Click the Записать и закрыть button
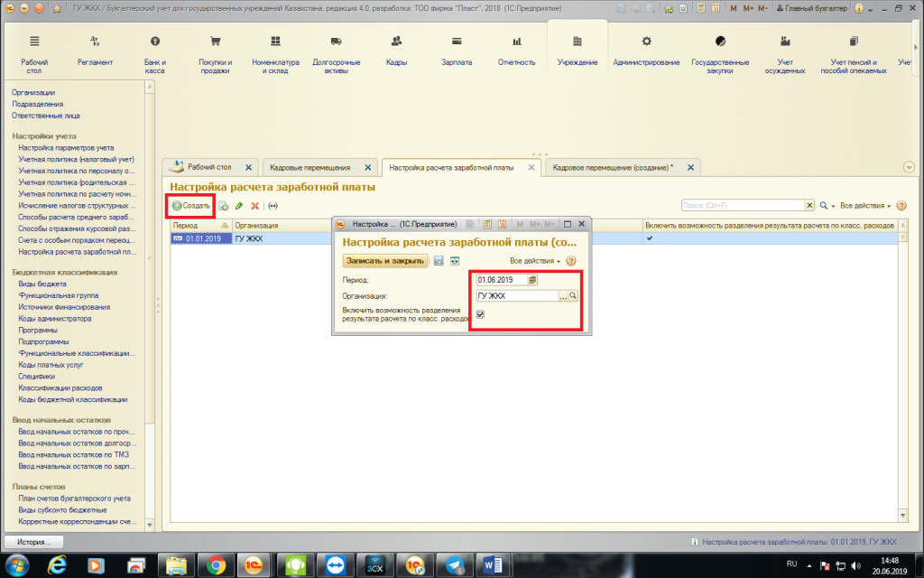 coord(384,261)
